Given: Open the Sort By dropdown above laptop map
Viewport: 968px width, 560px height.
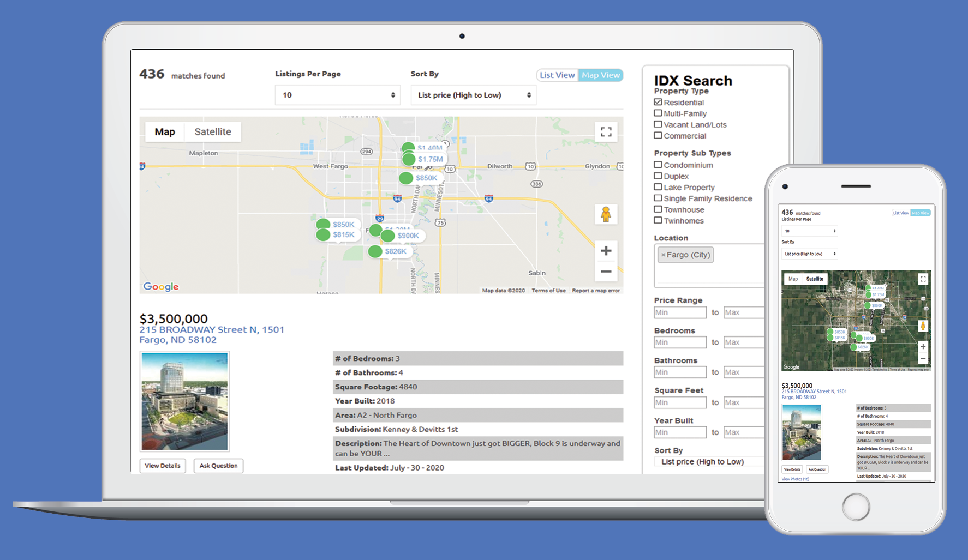Looking at the screenshot, I should click(473, 95).
